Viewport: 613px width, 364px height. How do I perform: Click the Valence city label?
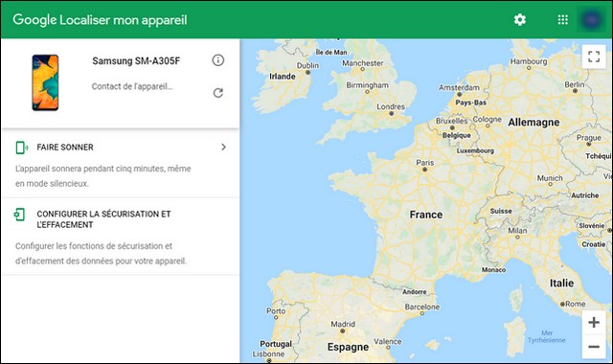pyautogui.click(x=387, y=341)
